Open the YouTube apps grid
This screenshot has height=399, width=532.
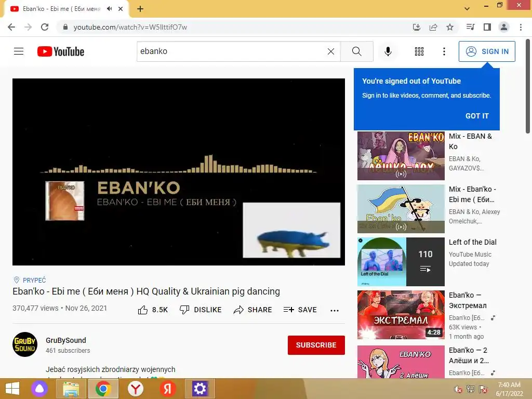tap(419, 51)
